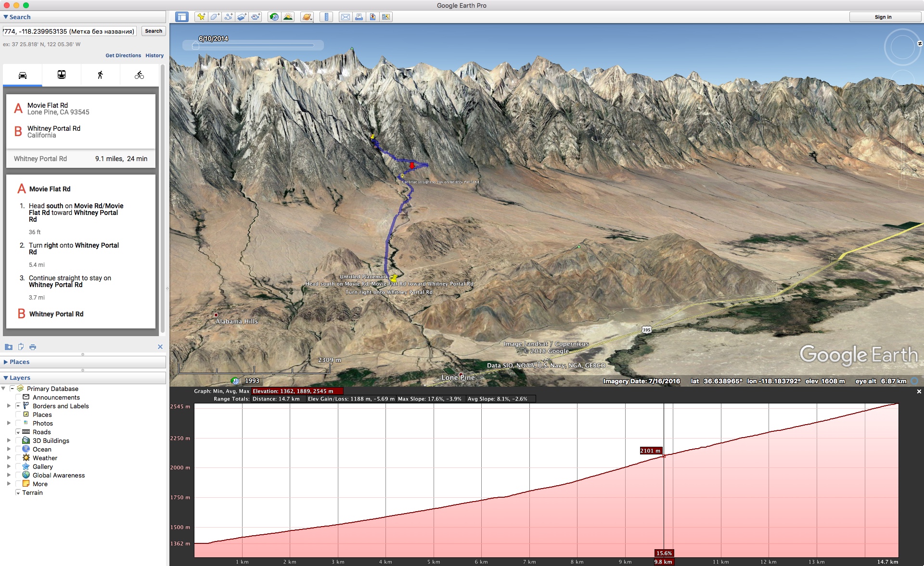Click the Get Directions link
Image resolution: width=924 pixels, height=566 pixels.
pos(123,55)
